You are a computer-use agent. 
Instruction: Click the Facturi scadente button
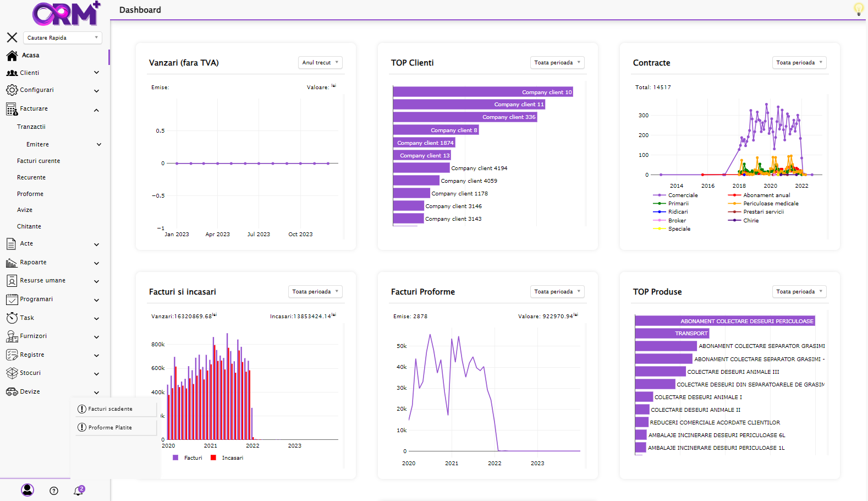pos(111,409)
